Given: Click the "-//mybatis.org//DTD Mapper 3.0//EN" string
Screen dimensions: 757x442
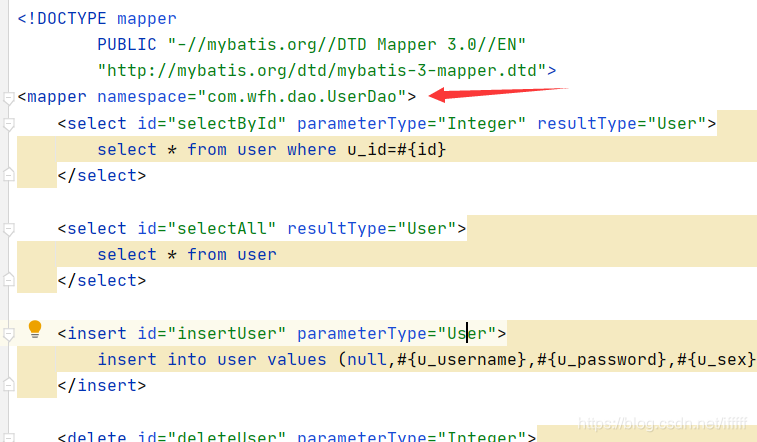Looking at the screenshot, I should [347, 44].
